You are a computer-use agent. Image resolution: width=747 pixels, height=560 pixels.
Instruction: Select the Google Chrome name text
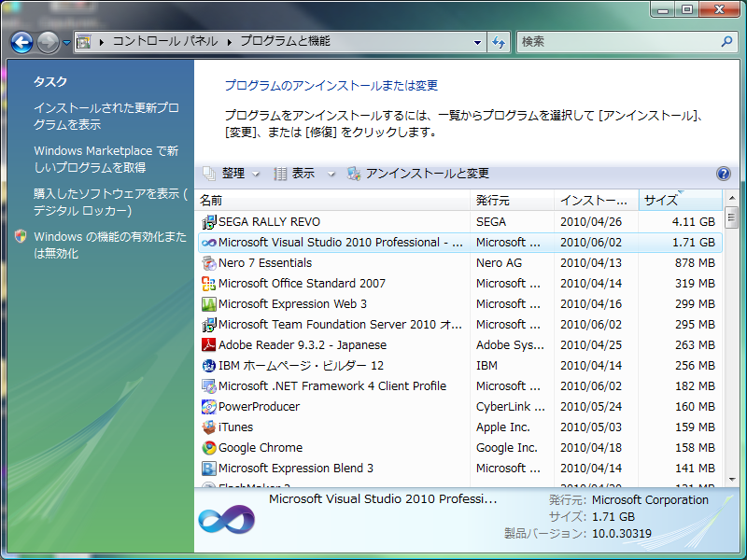point(261,448)
